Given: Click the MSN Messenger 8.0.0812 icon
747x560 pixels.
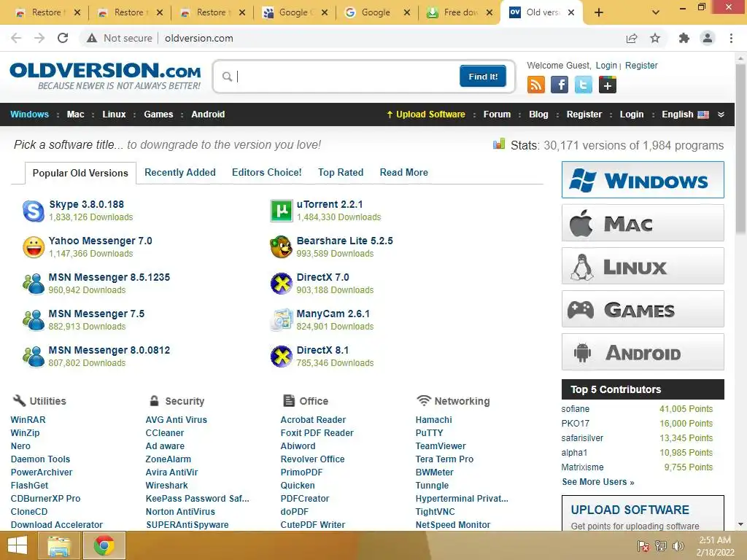Looking at the screenshot, I should [34, 357].
